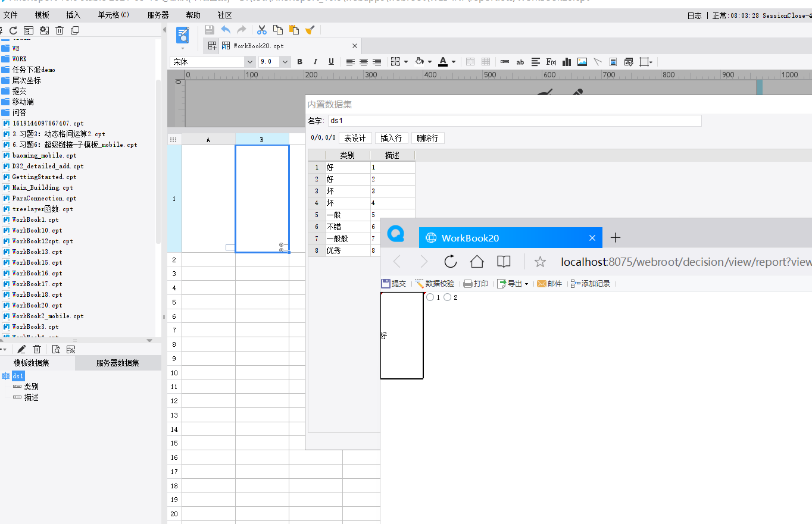
Task: Click the browser home icon
Action: click(x=477, y=262)
